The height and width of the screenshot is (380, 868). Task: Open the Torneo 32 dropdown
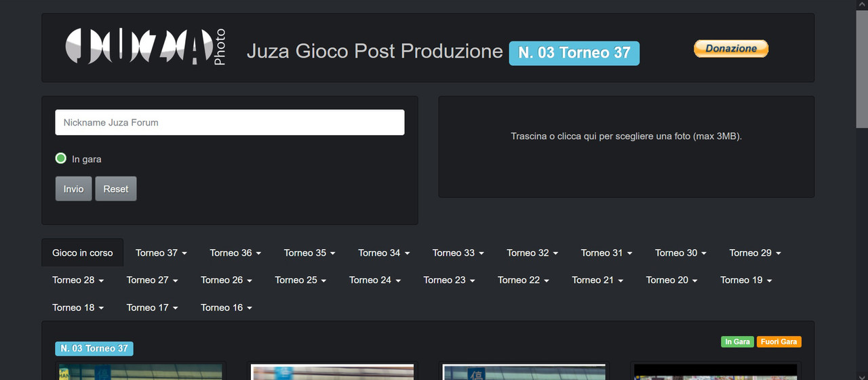pyautogui.click(x=532, y=252)
